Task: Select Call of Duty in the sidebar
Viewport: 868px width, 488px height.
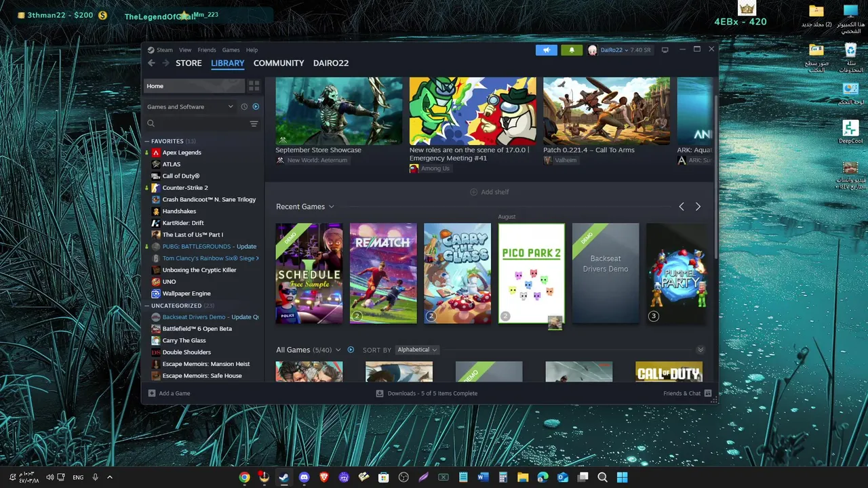Action: (x=181, y=176)
